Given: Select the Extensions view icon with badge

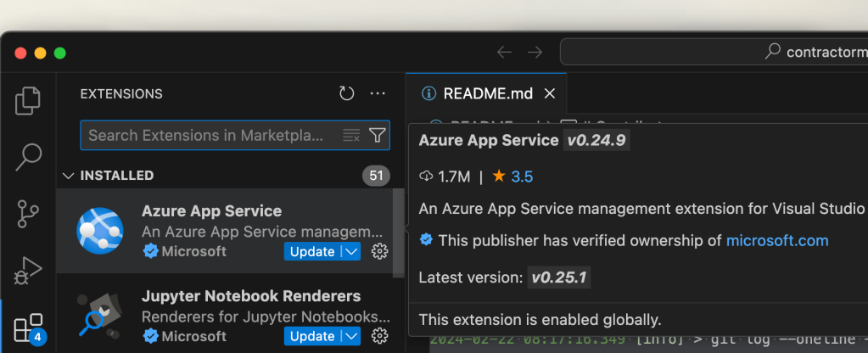Looking at the screenshot, I should [x=28, y=328].
